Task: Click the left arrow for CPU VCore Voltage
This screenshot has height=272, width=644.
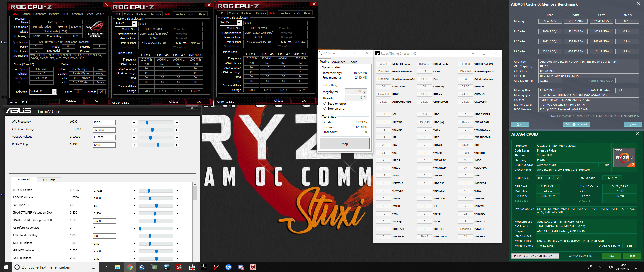Action: 134,130
